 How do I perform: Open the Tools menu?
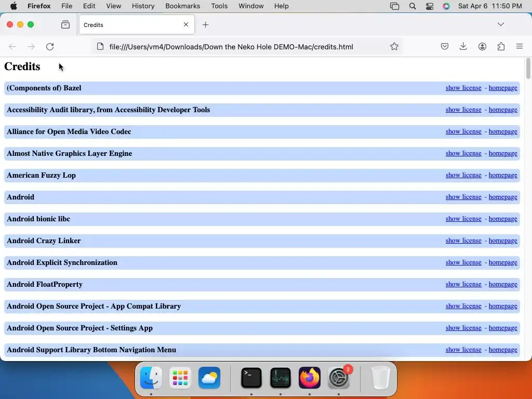219,6
